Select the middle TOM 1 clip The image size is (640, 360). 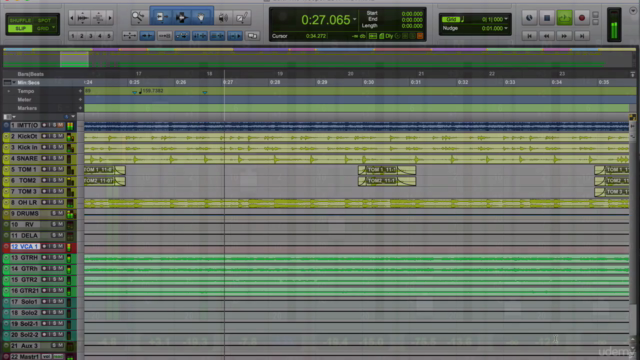(x=387, y=170)
